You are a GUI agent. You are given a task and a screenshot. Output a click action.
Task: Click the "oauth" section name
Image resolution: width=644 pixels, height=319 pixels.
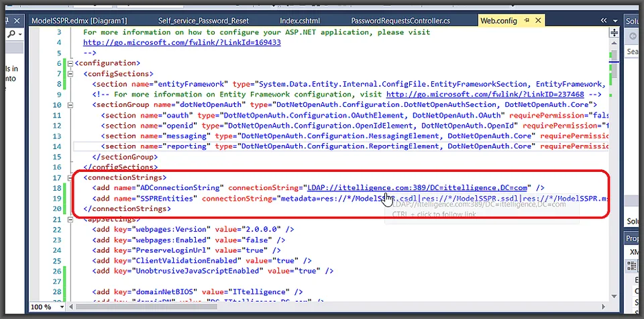coord(178,115)
